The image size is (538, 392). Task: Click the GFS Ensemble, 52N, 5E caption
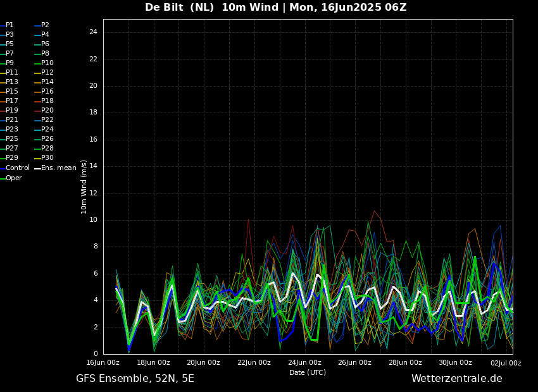[x=135, y=379]
